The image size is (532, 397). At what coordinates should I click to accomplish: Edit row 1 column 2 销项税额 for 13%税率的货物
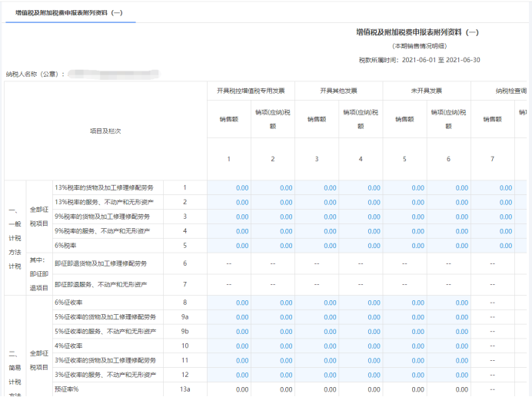273,188
